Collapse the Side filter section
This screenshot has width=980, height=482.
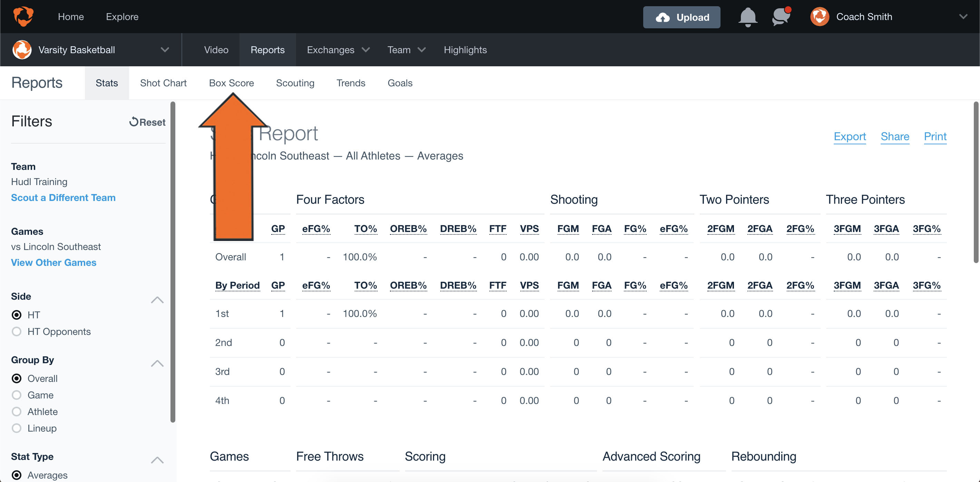[157, 300]
